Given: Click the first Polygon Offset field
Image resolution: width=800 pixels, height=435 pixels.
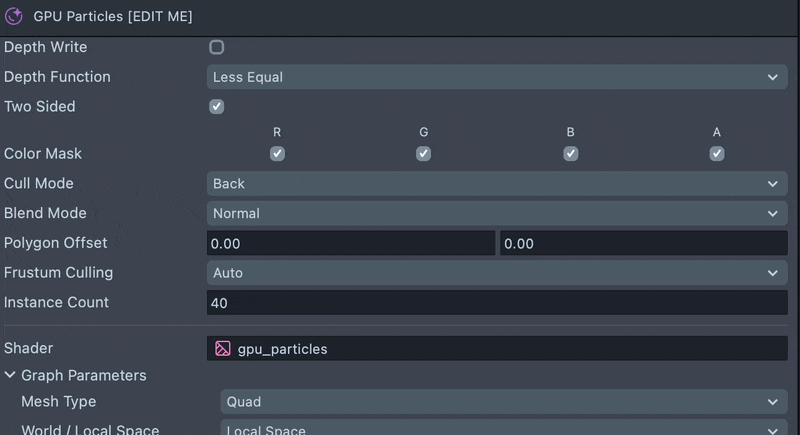Looking at the screenshot, I should [351, 243].
